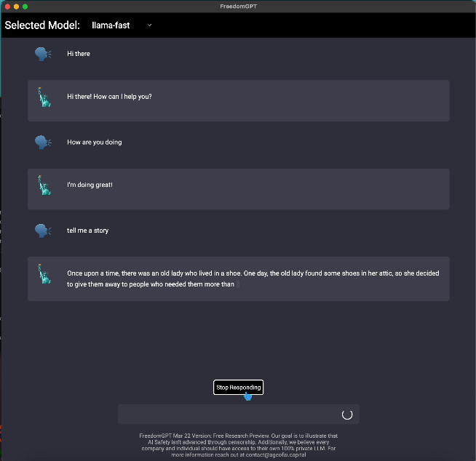Click the 'How are you doing' message text
Image resolution: width=476 pixels, height=461 pixels.
(x=95, y=143)
